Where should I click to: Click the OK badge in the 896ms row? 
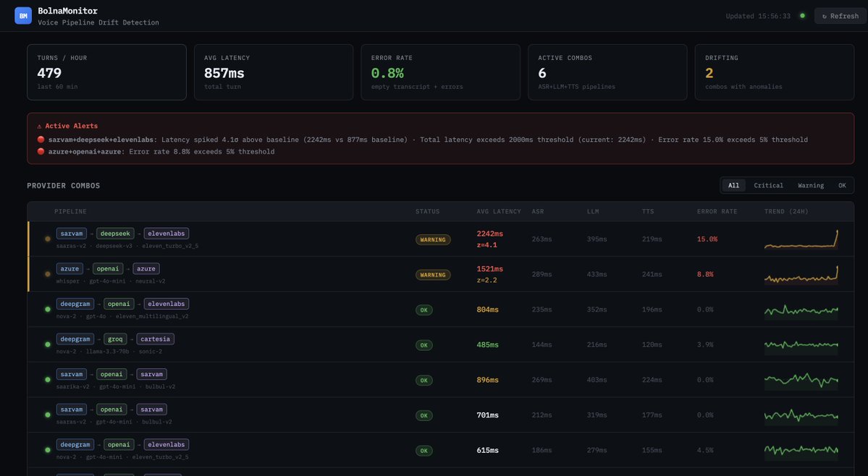pyautogui.click(x=424, y=381)
